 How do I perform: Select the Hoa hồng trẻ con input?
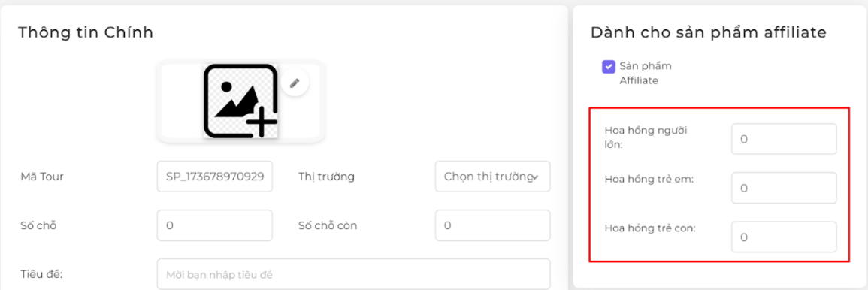[x=784, y=237]
